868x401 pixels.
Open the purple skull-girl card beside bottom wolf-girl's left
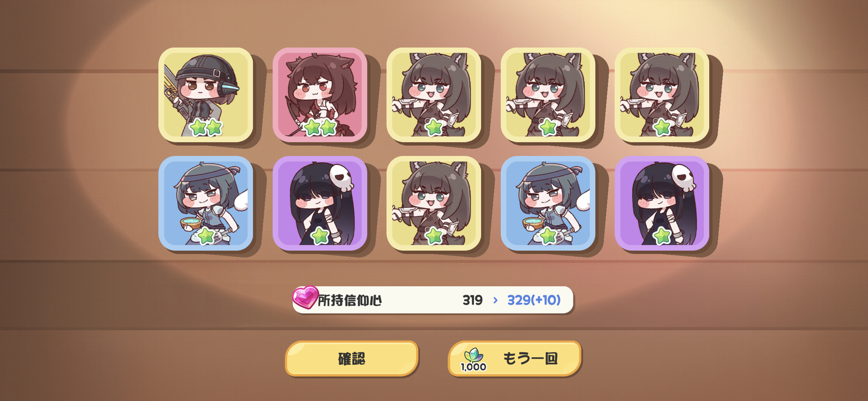pos(320,203)
